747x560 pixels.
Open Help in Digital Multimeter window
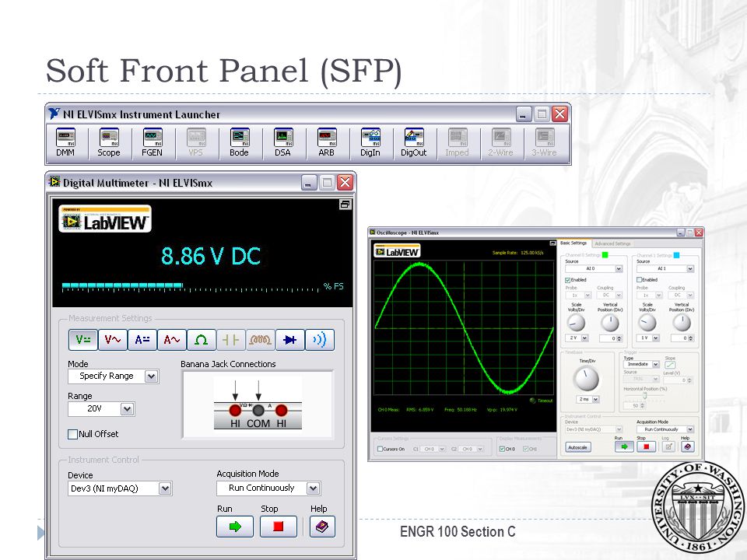(x=322, y=527)
